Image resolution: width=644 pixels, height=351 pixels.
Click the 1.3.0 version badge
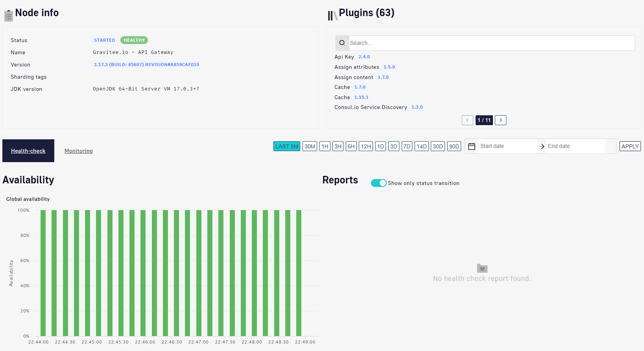click(417, 107)
